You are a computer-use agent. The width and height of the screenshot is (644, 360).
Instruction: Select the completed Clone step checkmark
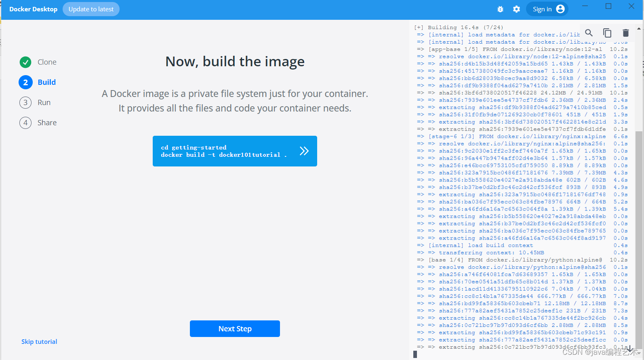(25, 62)
